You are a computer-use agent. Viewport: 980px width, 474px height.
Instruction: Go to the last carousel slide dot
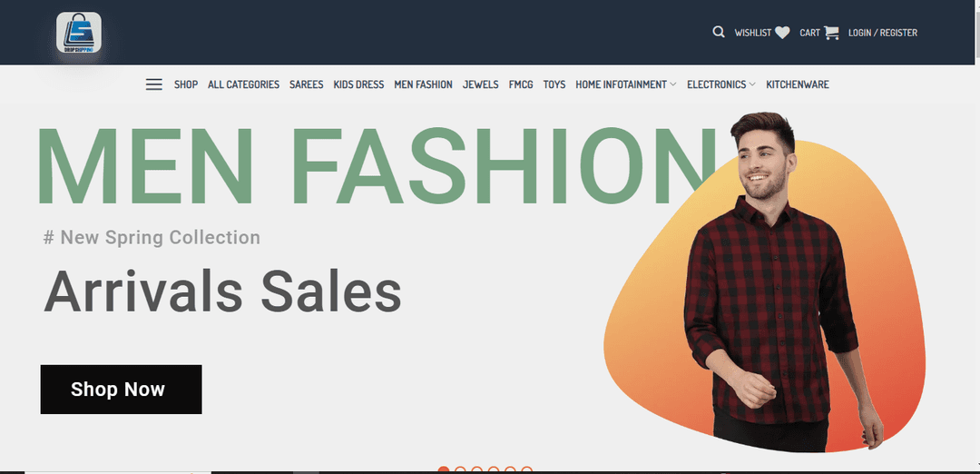click(527, 470)
